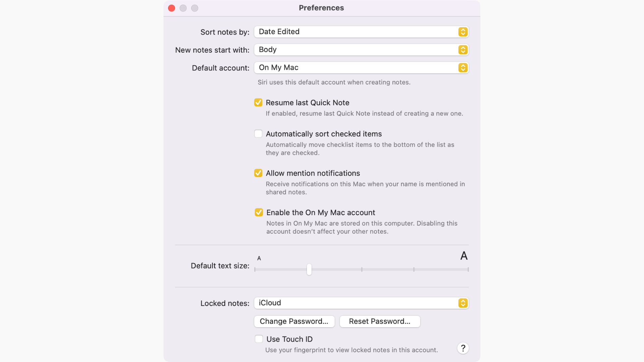Viewport: 644px width, 362px height.
Task: Close the Preferences window
Action: coord(171,8)
